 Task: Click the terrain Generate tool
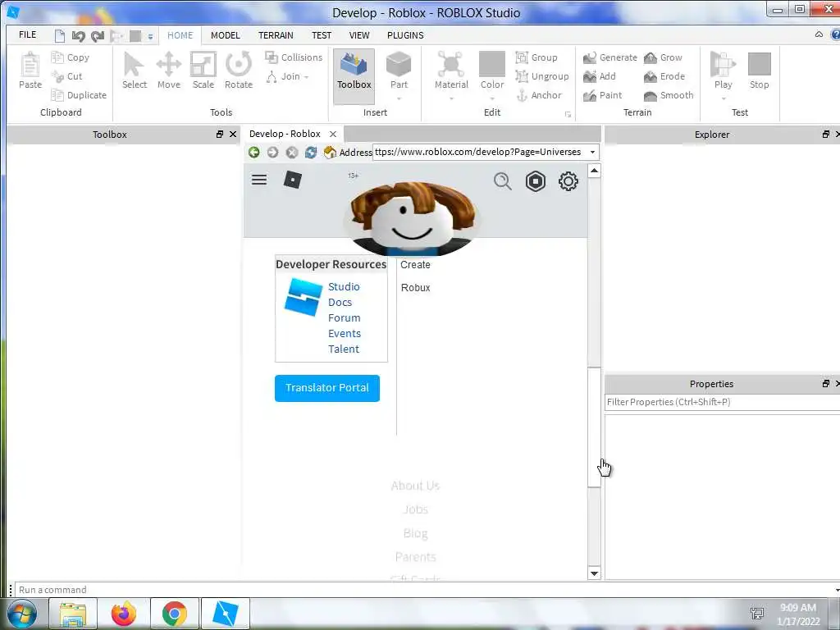coord(610,57)
